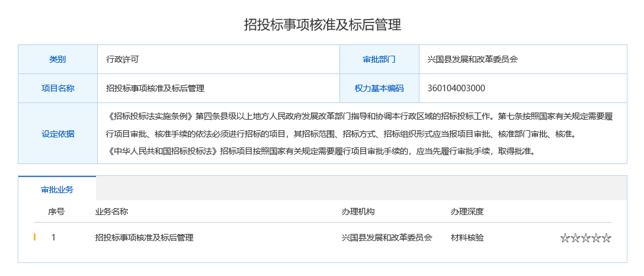Click the third star in the rating
This screenshot has height=276, width=644.
tap(585, 238)
